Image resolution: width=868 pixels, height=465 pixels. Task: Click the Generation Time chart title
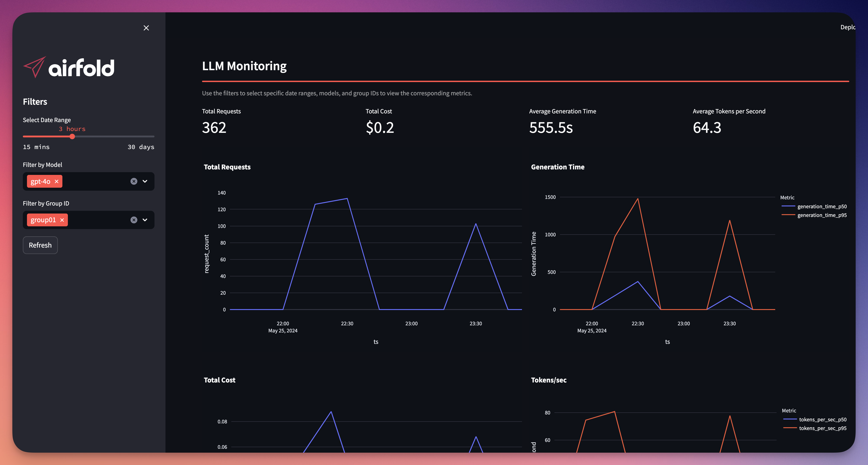coord(558,167)
